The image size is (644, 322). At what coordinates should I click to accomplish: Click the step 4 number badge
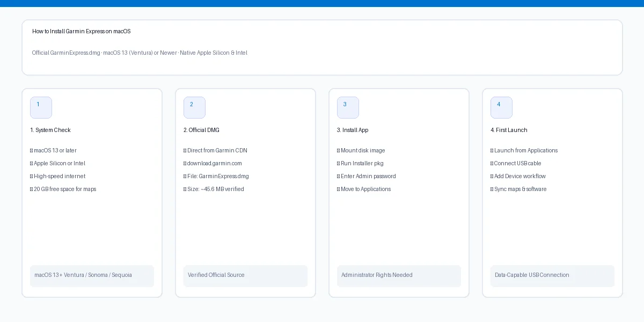tap(501, 107)
